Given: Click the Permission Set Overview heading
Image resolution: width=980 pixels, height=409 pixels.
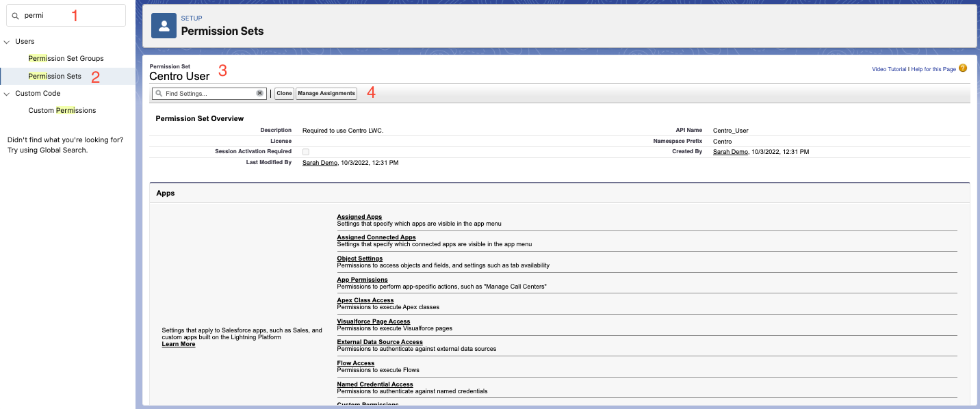Looking at the screenshot, I should tap(200, 118).
